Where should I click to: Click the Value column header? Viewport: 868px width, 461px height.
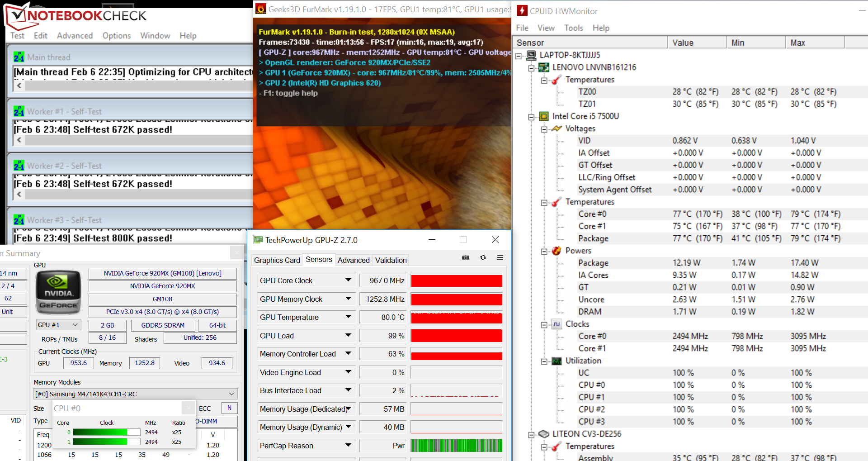click(697, 43)
